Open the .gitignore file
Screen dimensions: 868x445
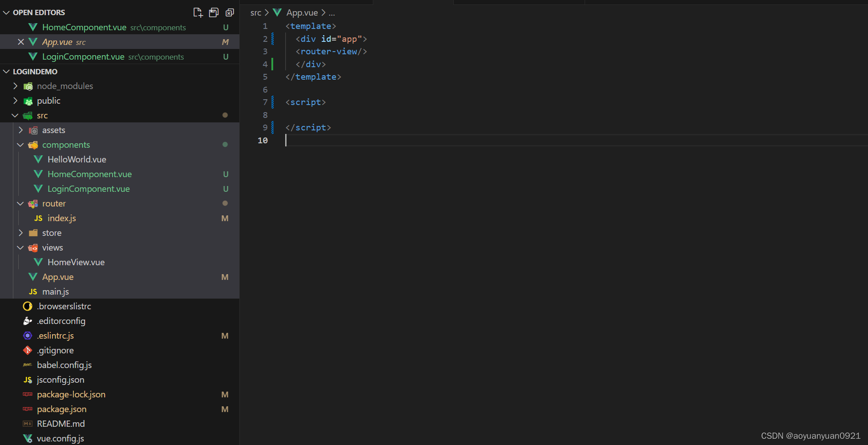tap(120, 350)
